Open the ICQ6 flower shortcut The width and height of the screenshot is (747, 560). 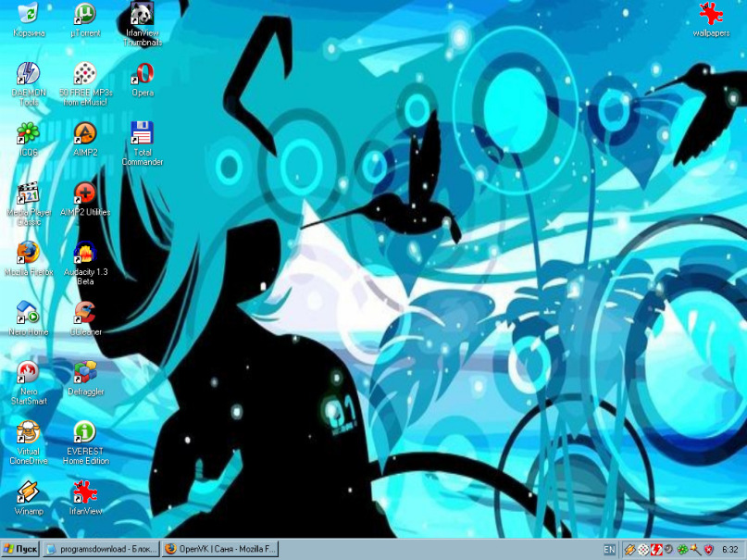pyautogui.click(x=29, y=139)
